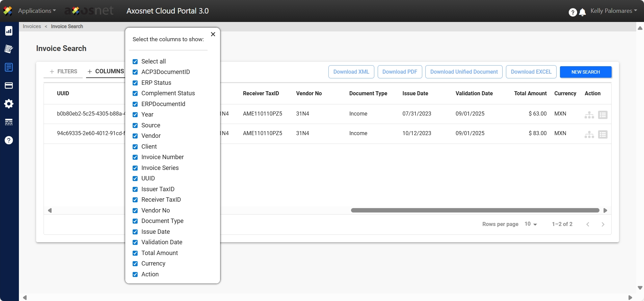Disable the Validation Date column checkbox

coord(135,243)
